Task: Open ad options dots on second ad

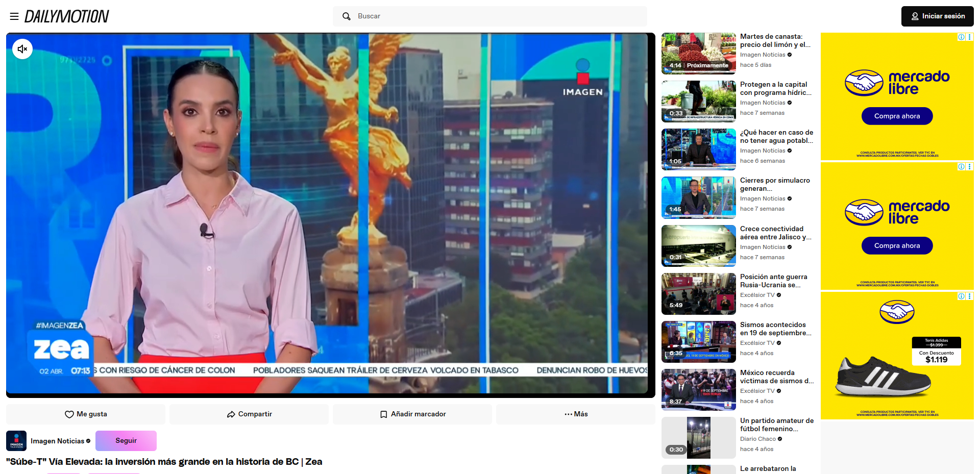Action: pyautogui.click(x=970, y=167)
